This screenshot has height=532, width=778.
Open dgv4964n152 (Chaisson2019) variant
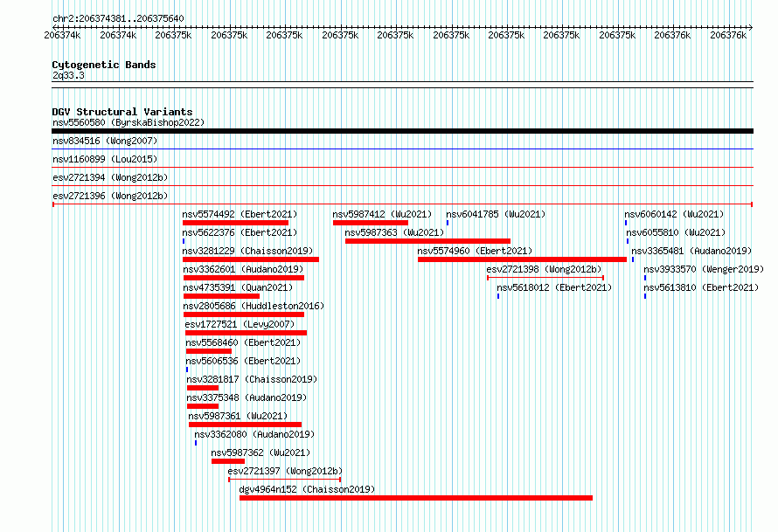click(x=307, y=489)
